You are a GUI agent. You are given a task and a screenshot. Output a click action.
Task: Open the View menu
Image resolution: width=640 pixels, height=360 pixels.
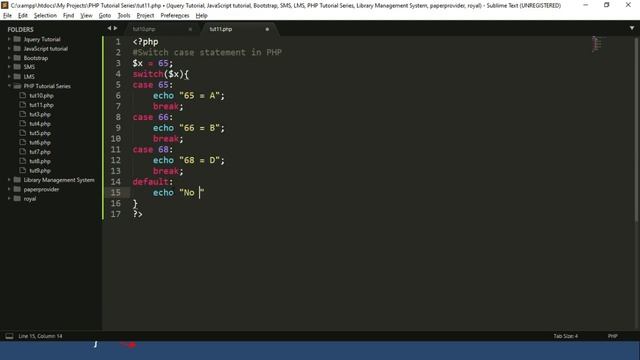(x=86, y=16)
